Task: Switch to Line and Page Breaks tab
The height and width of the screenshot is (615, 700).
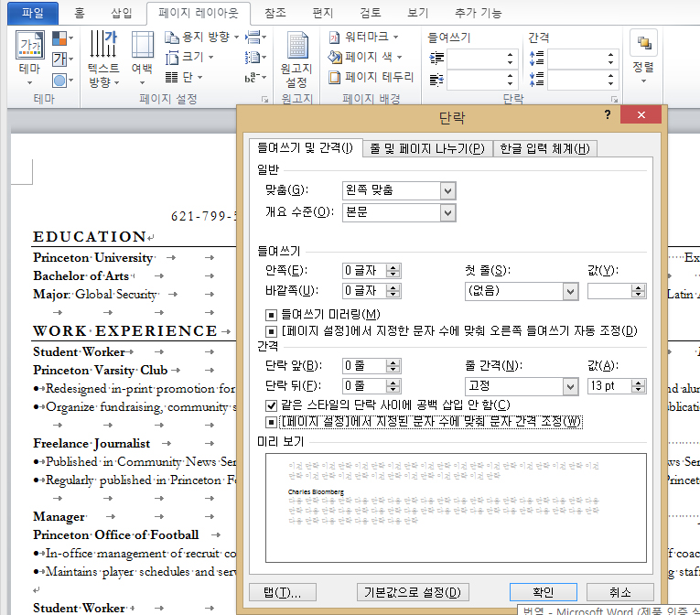Action: coord(426,149)
